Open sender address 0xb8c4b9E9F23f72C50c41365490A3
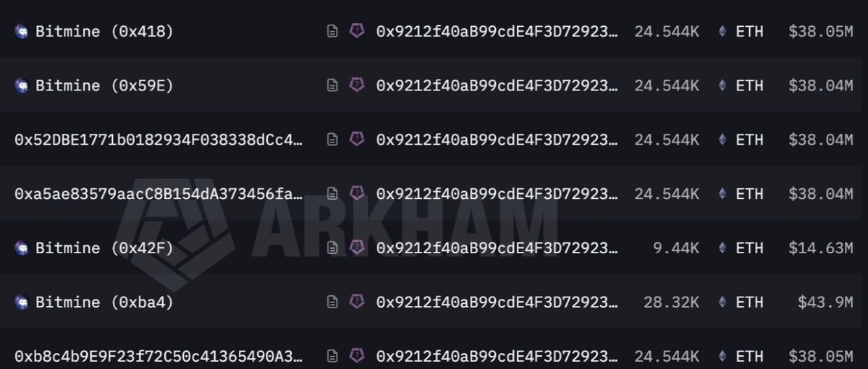Screen dimensions: 868x369 pos(159,356)
